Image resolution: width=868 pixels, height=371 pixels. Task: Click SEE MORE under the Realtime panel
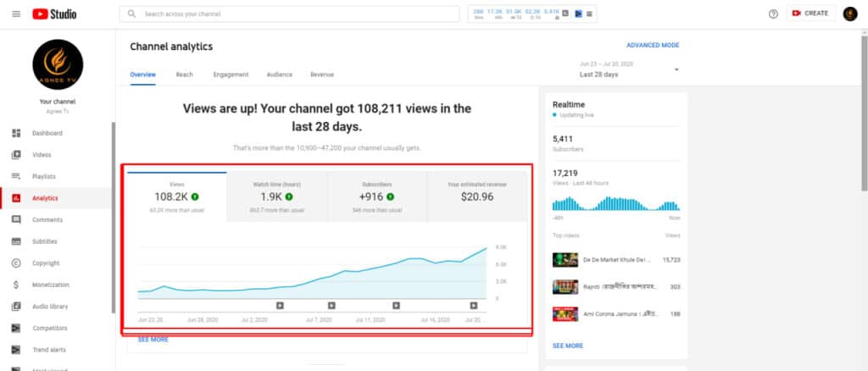click(x=567, y=346)
